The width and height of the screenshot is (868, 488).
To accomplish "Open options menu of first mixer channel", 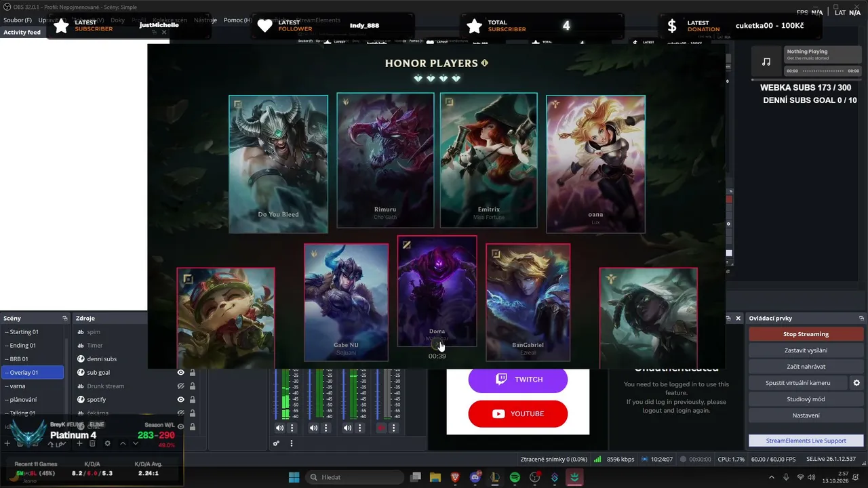I will 292,428.
